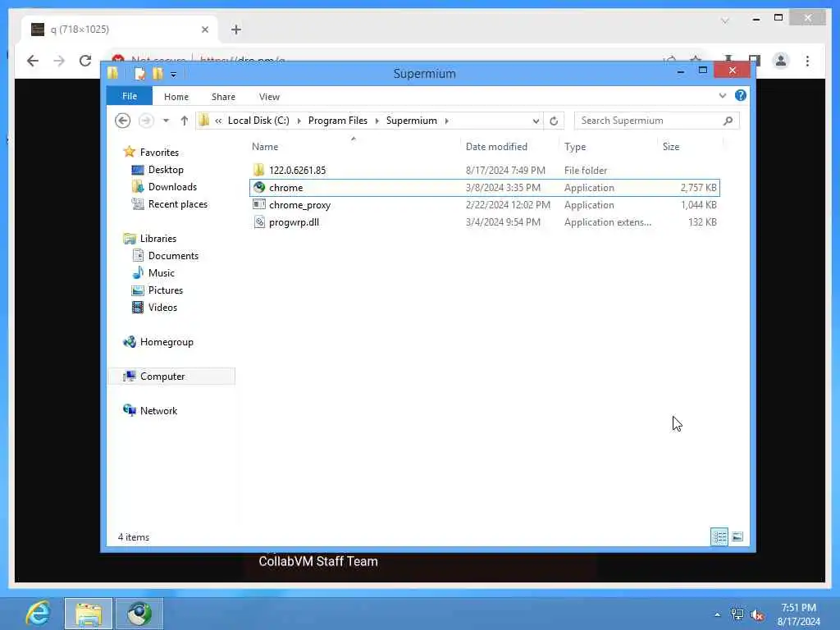Image resolution: width=840 pixels, height=630 pixels.
Task: Switch to large icons view layout
Action: (737, 536)
